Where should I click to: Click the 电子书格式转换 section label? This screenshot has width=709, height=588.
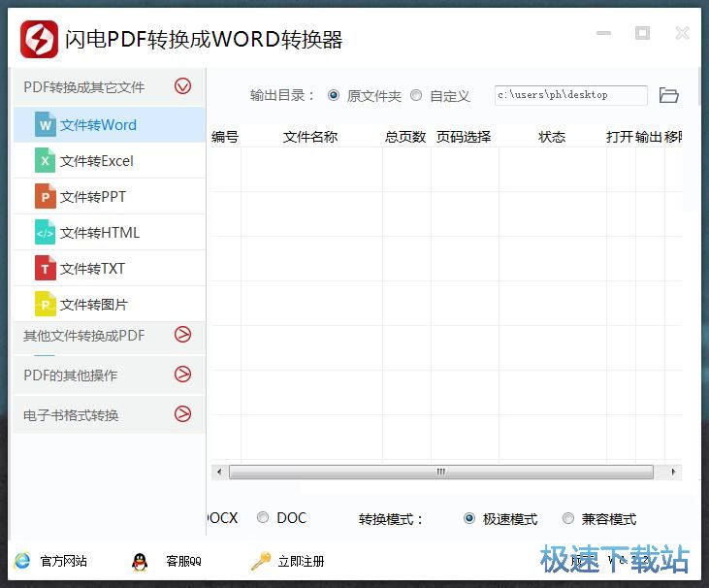tap(71, 414)
